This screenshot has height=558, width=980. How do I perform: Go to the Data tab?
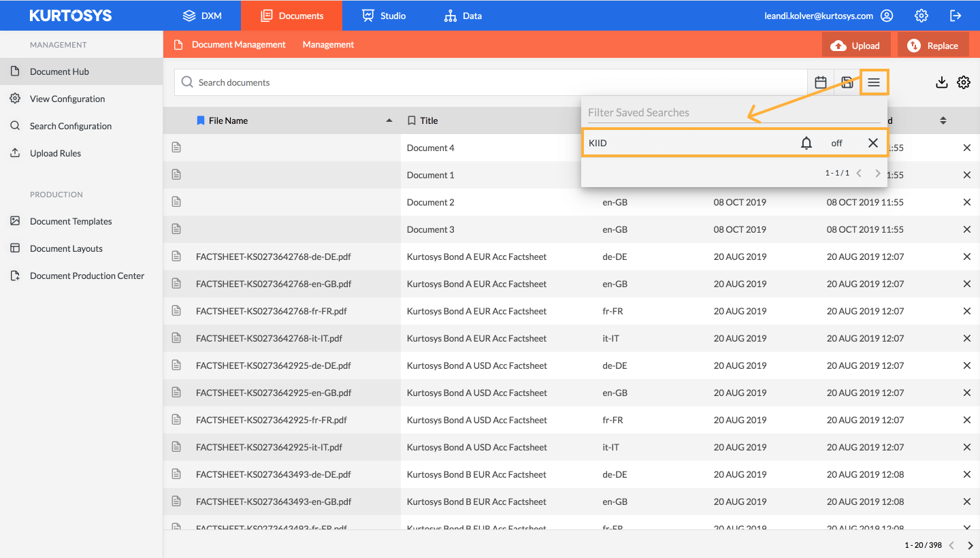pyautogui.click(x=463, y=15)
